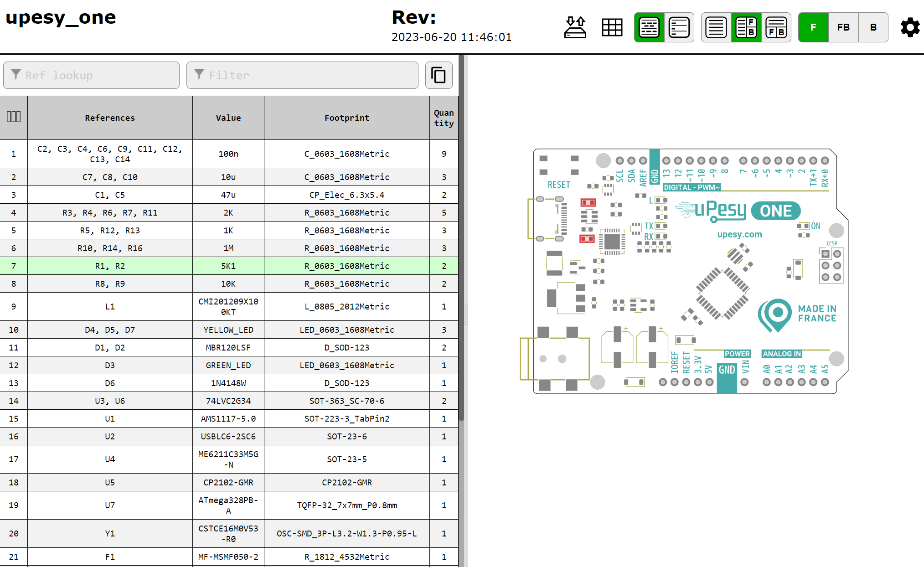This screenshot has height=567, width=924.
Task: Sort table by Footprint column header
Action: (347, 118)
